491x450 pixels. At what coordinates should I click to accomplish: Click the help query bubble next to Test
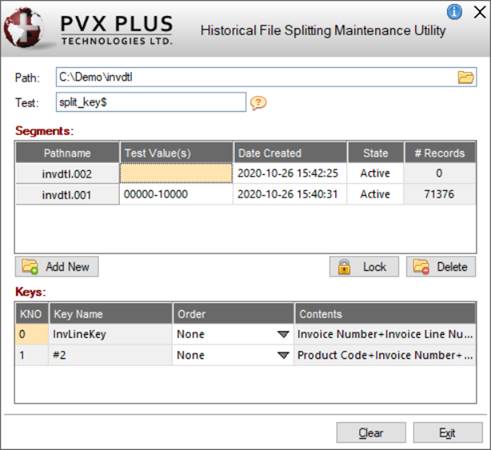tap(258, 103)
